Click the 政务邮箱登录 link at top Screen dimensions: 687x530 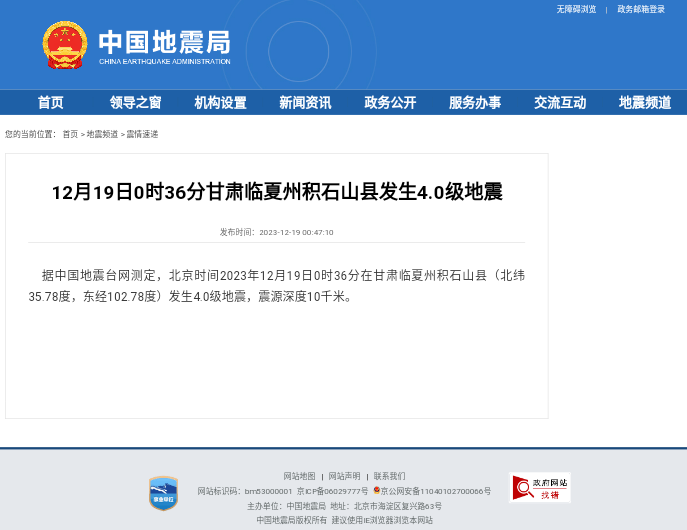coord(641,9)
